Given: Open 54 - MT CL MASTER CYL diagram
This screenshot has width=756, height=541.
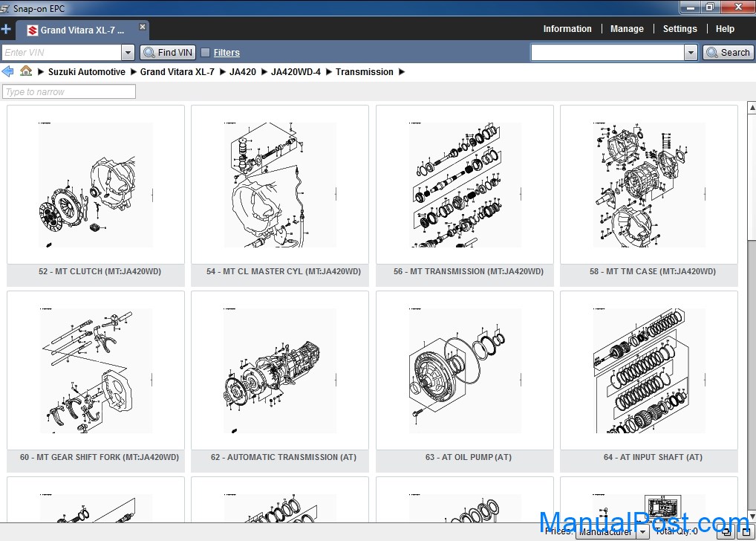Looking at the screenshot, I should 280,185.
